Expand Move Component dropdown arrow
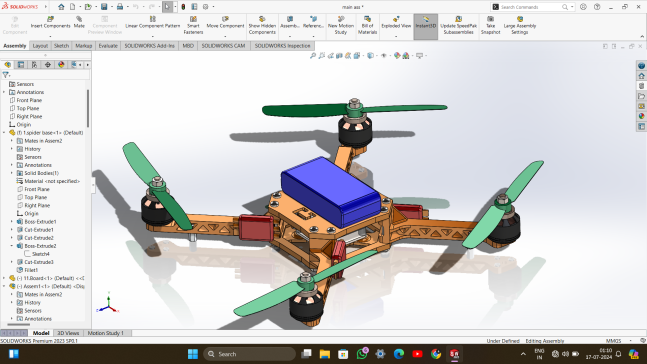647x364 pixels. (225, 36)
